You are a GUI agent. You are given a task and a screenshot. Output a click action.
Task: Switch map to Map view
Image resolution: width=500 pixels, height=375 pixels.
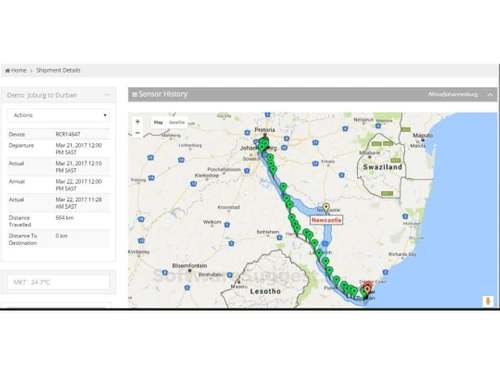pos(158,122)
